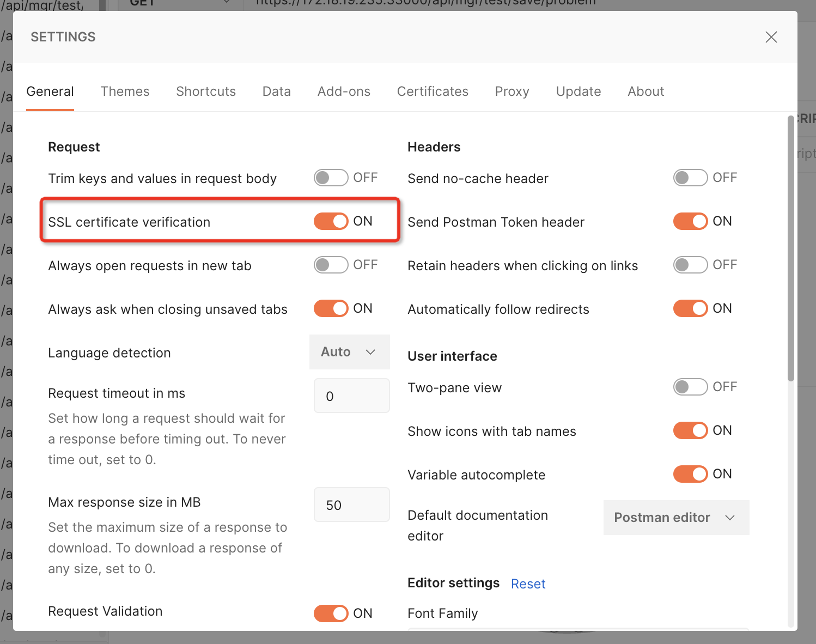This screenshot has height=644, width=816.
Task: Expand the Default documentation editor dropdown
Action: tap(676, 518)
